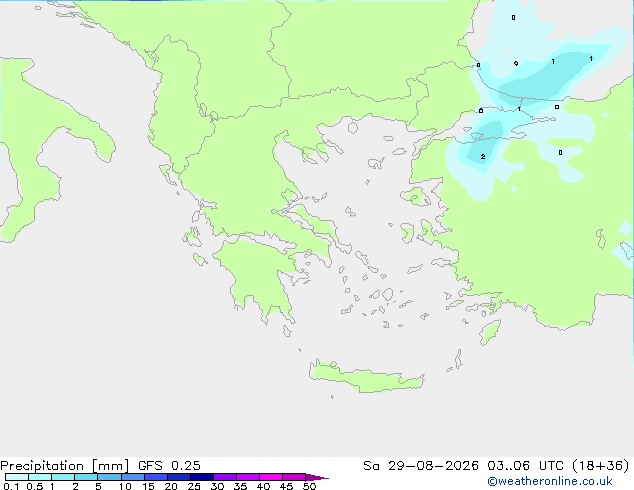The height and width of the screenshot is (490, 634).
Task: Click the 2–5 mm legend swatch
Action: 86,477
